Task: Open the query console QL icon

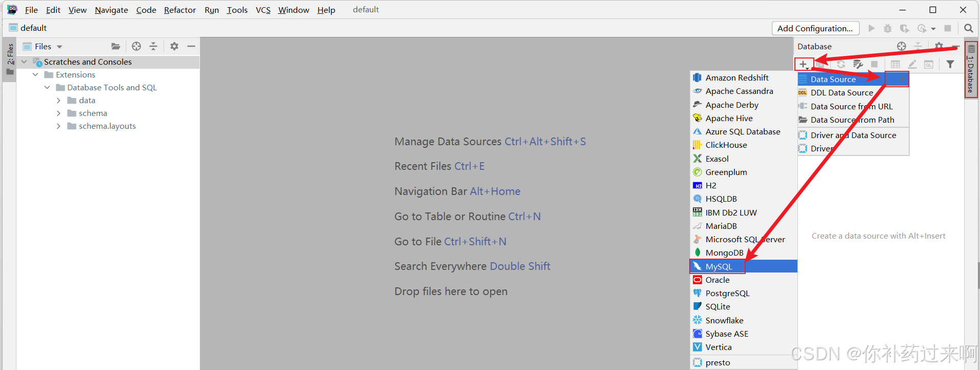Action: coord(929,64)
